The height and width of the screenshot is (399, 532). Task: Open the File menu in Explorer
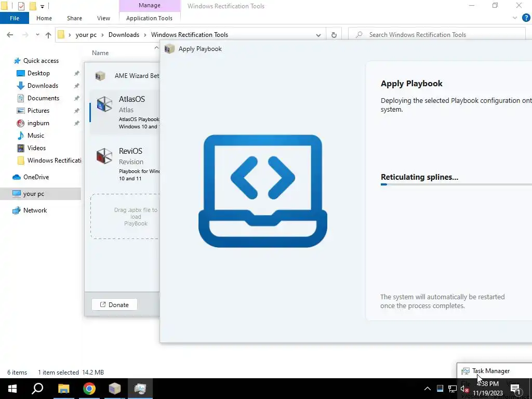(14, 18)
